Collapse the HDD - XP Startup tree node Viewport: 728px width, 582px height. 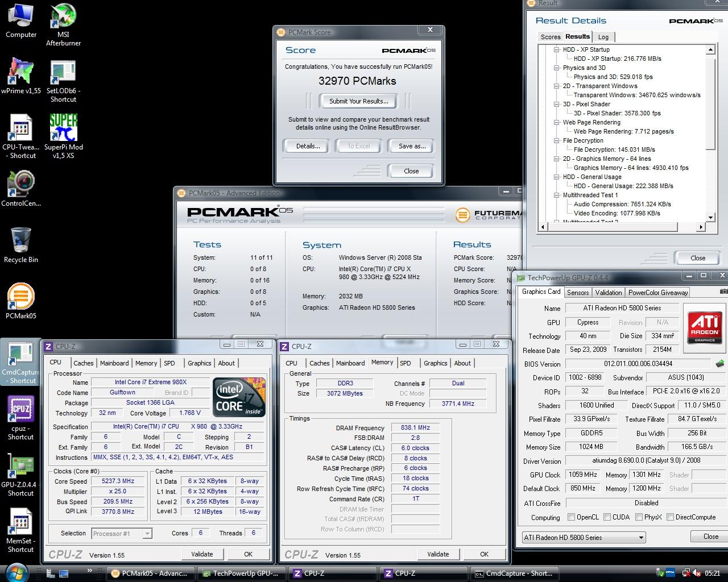click(557, 49)
